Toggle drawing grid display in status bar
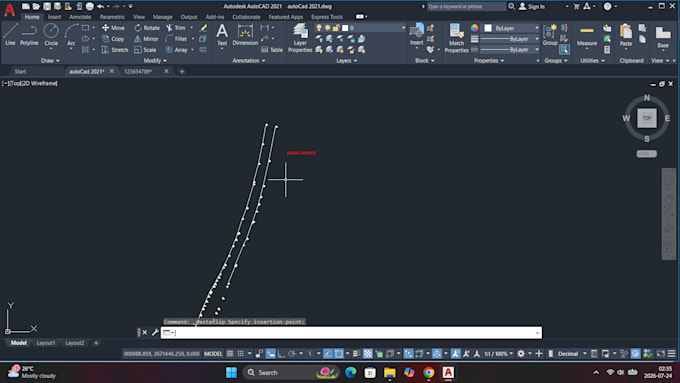The height and width of the screenshot is (383, 680). point(230,354)
